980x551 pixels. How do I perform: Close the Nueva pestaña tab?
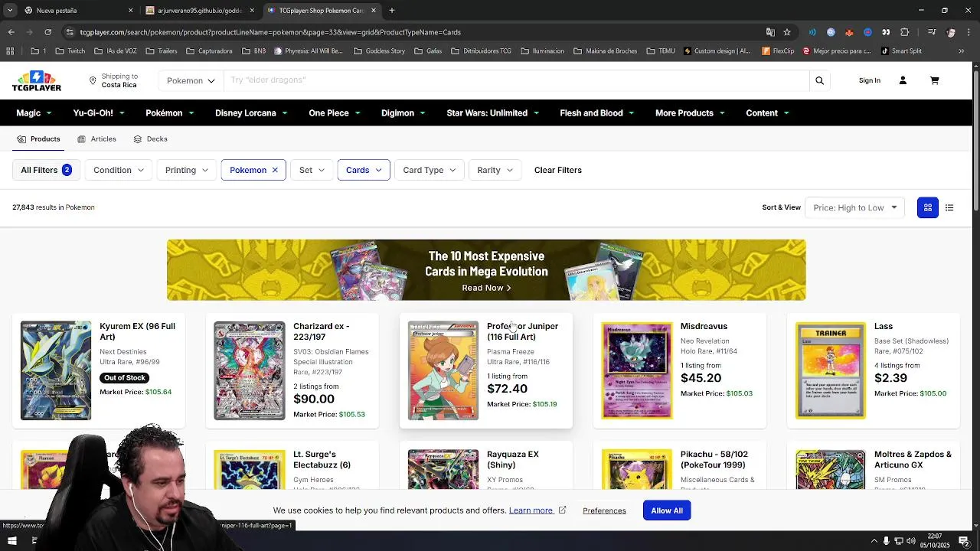[130, 11]
